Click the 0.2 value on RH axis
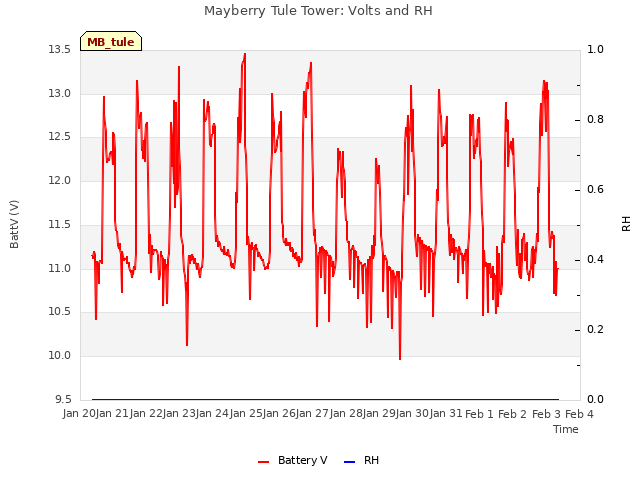 click(595, 329)
